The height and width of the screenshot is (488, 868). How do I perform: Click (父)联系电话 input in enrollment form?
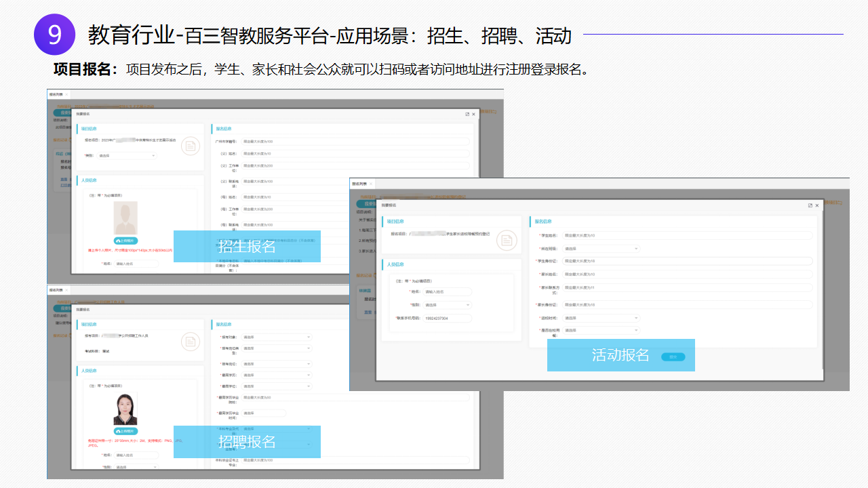(296, 182)
